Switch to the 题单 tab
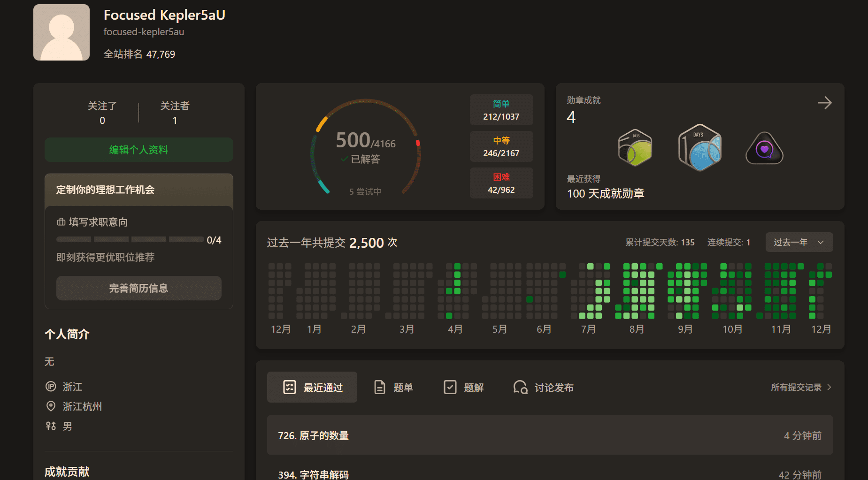The image size is (868, 480). 393,388
